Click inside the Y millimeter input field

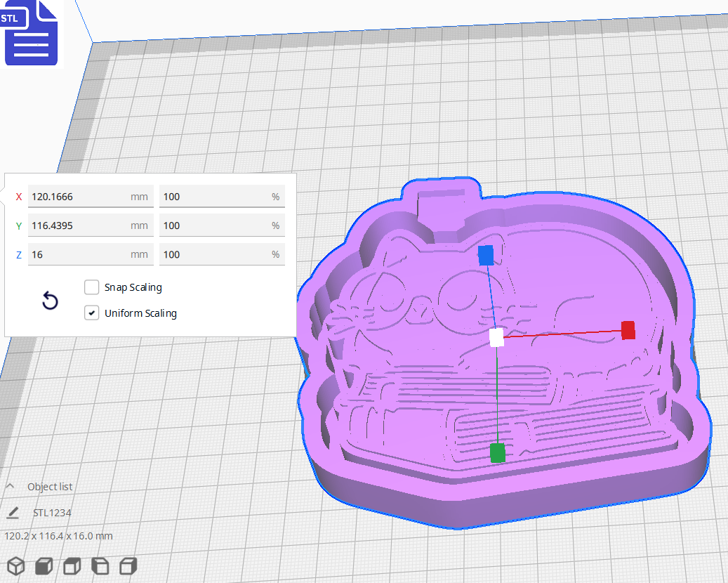(91, 225)
